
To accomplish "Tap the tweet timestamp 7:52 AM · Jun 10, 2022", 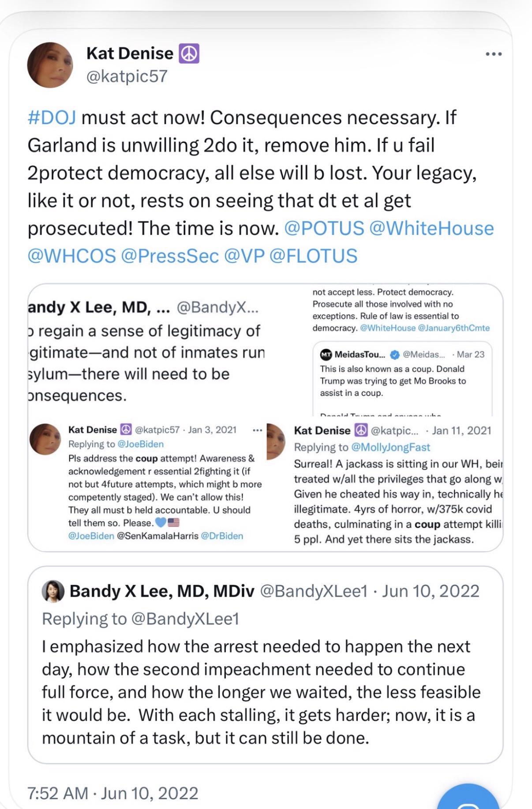I will click(112, 793).
